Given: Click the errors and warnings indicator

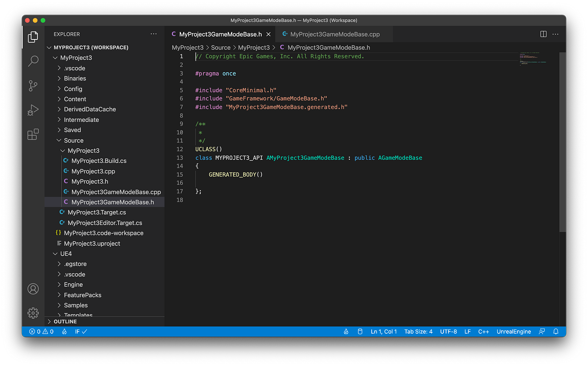Looking at the screenshot, I should click(x=41, y=331).
